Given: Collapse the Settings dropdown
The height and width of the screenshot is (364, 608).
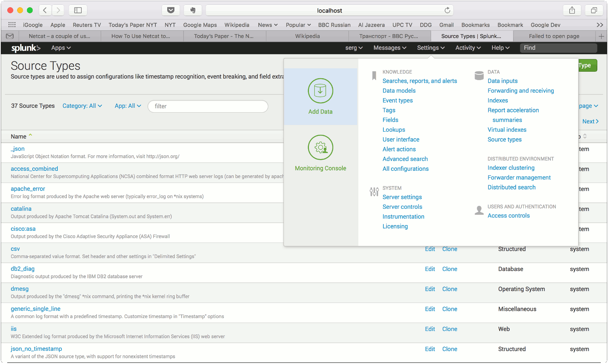Looking at the screenshot, I should [431, 48].
